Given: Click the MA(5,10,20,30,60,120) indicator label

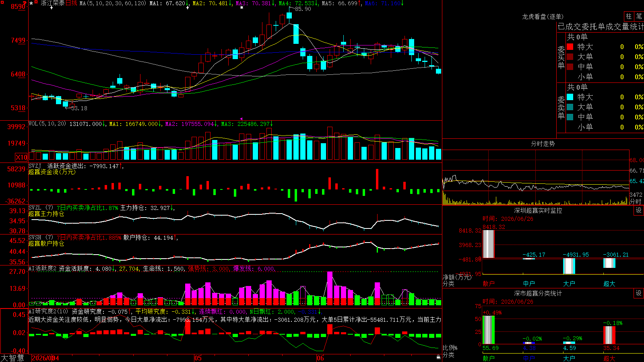Looking at the screenshot, I should pyautogui.click(x=113, y=3).
